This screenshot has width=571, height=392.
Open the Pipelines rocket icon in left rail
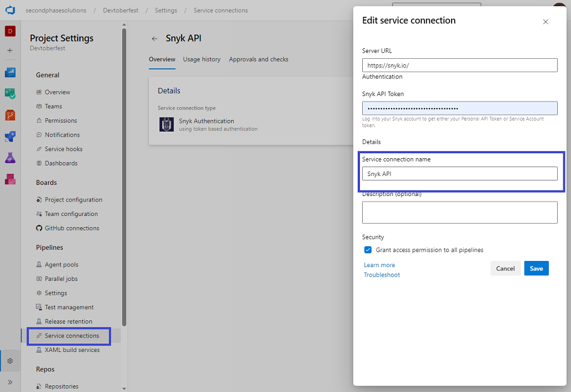point(10,137)
